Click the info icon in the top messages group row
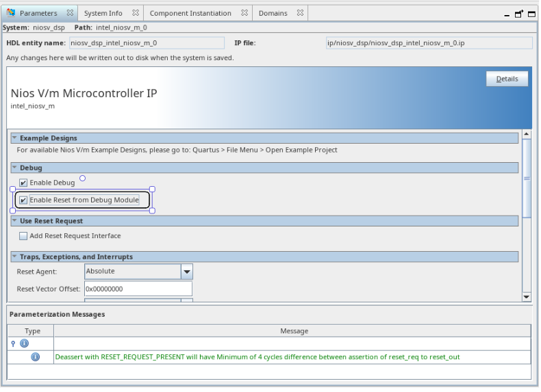 click(x=25, y=344)
